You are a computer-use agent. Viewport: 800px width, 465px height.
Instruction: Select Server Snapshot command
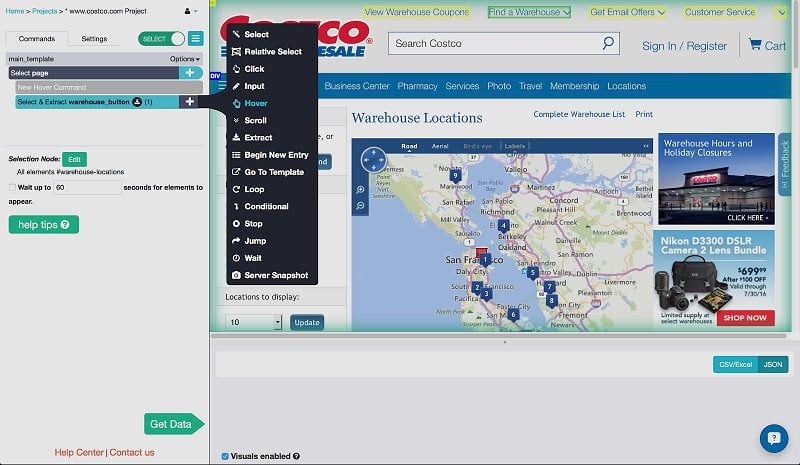click(272, 275)
